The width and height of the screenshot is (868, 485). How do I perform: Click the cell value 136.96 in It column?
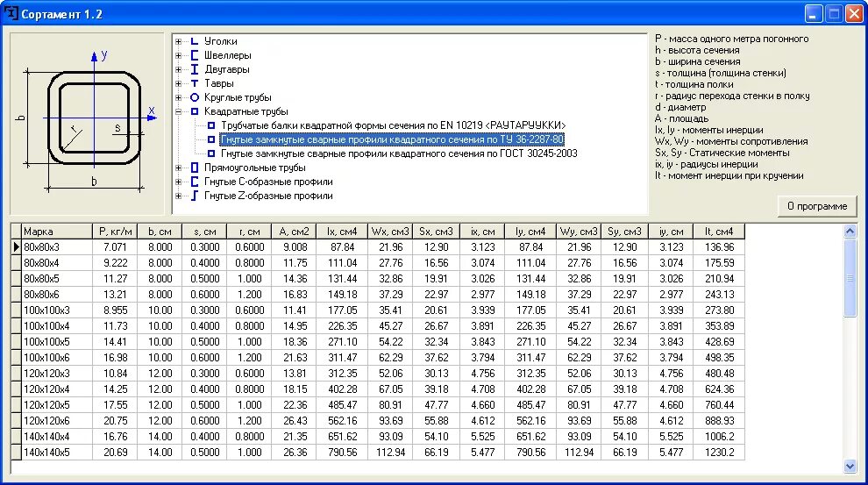pos(719,247)
